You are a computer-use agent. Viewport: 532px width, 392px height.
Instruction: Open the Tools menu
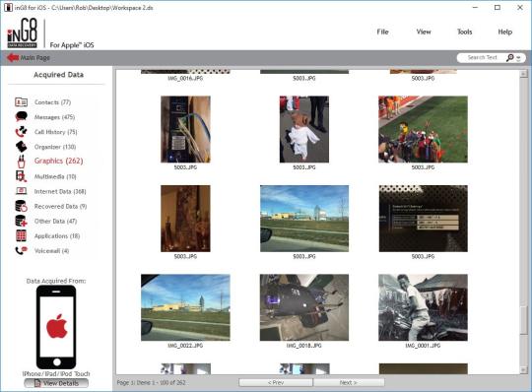(x=464, y=32)
